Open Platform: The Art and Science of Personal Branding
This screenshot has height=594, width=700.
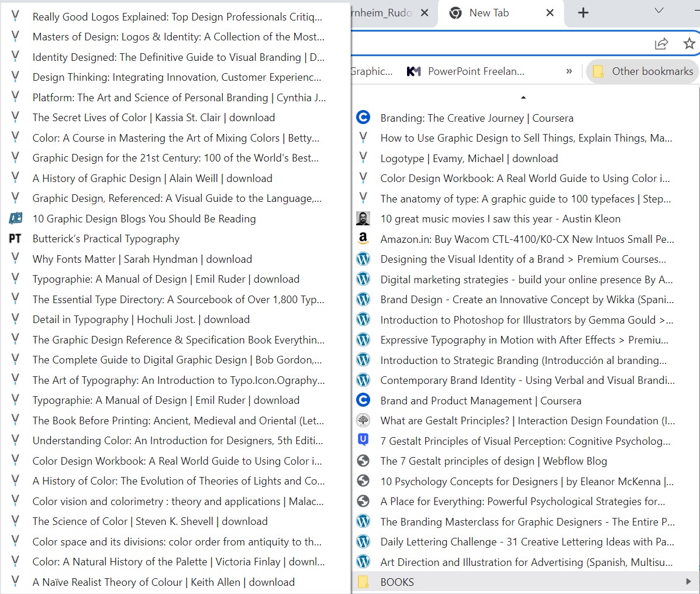pyautogui.click(x=175, y=97)
